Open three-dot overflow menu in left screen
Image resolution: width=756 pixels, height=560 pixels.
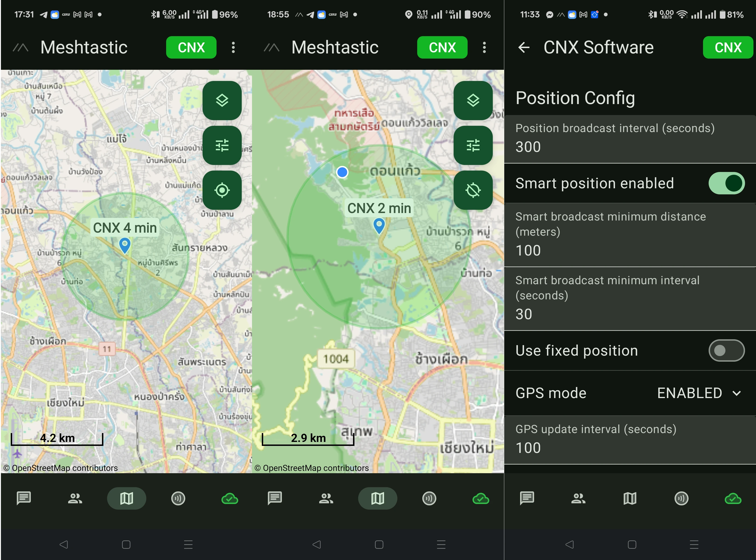(x=233, y=47)
